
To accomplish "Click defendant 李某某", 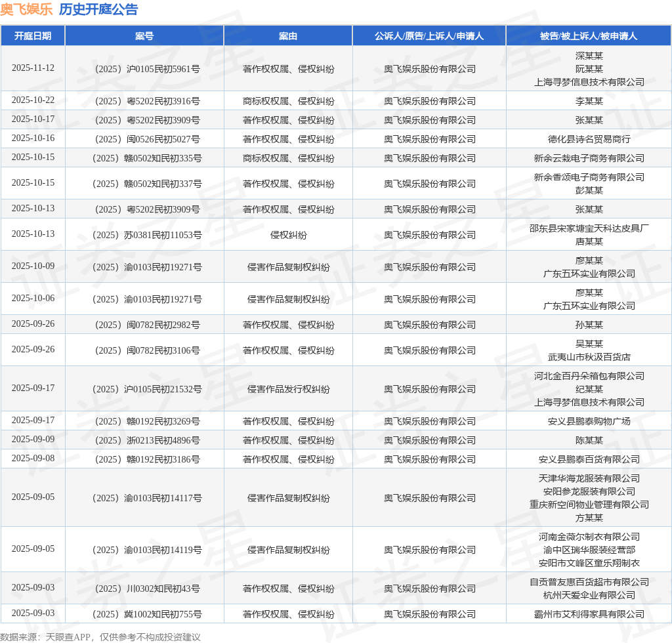I will 589,101.
